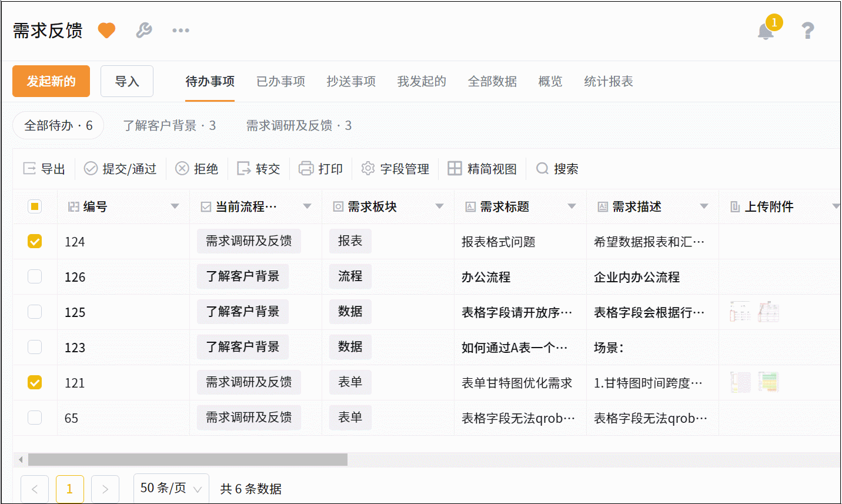Select the 了解客户背景 · 3 filter
The height and width of the screenshot is (504, 842).
169,125
